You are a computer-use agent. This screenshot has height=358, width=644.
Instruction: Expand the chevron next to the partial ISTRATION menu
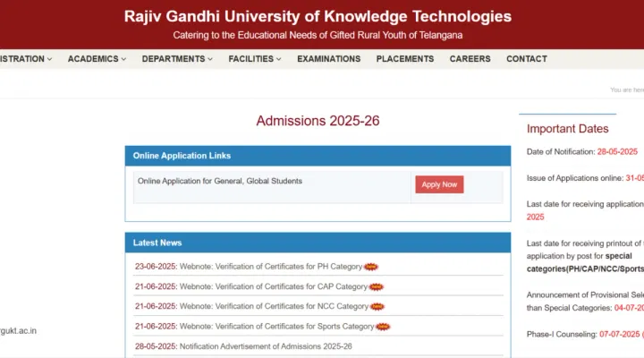(50, 59)
